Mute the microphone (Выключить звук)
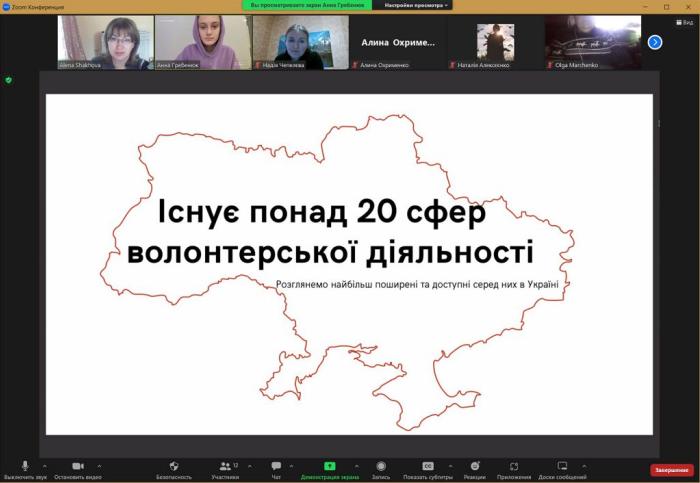The image size is (700, 483). (25, 467)
